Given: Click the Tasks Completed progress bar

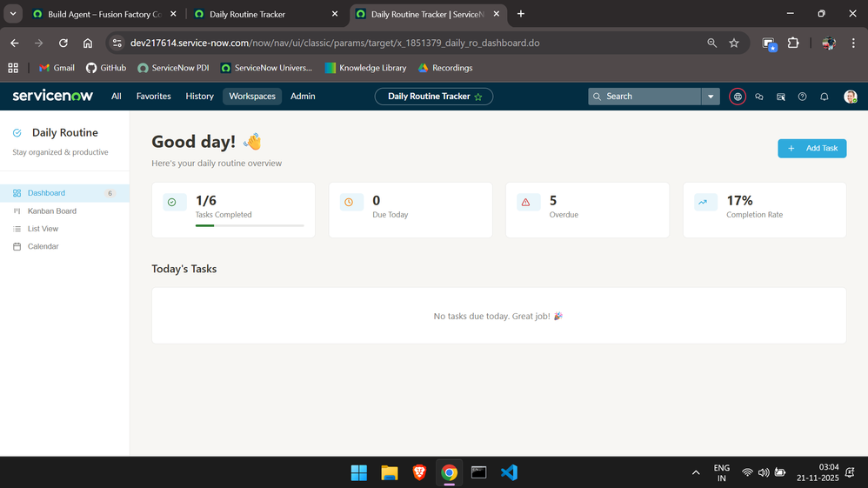Looking at the screenshot, I should 250,225.
